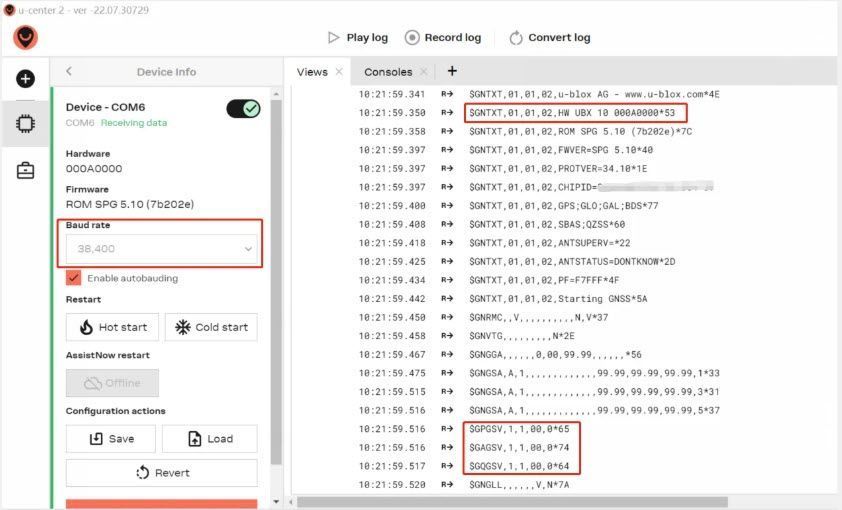Click the Cold start button
The width and height of the screenshot is (842, 510).
click(211, 327)
